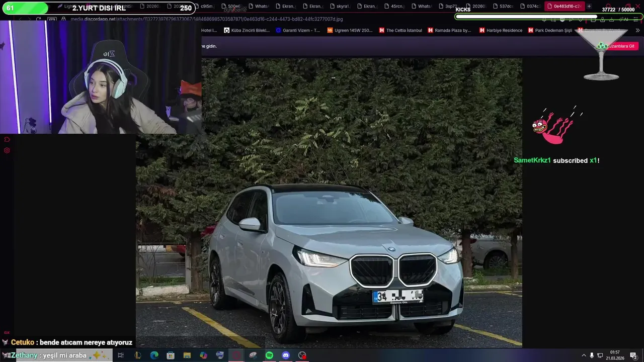Click the 2.YURT DISI IRL title
The image size is (644, 362).
[99, 8]
